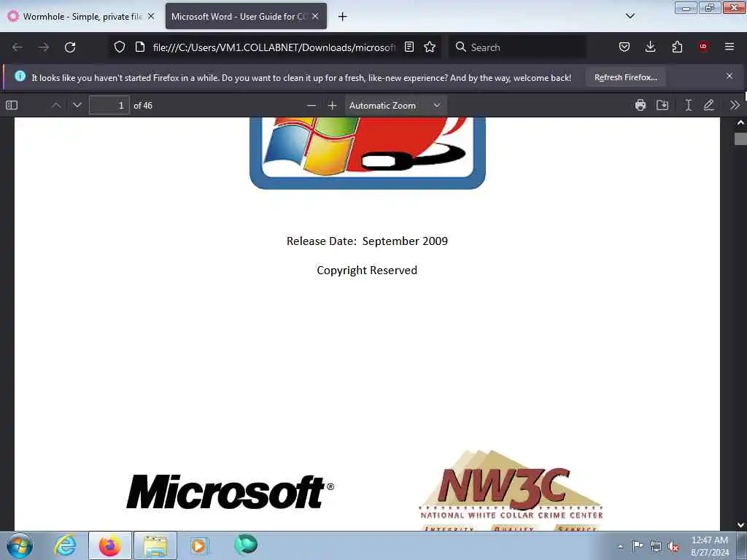Viewport: 747px width, 560px height.
Task: Show hidden system tray icons
Action: (620, 546)
